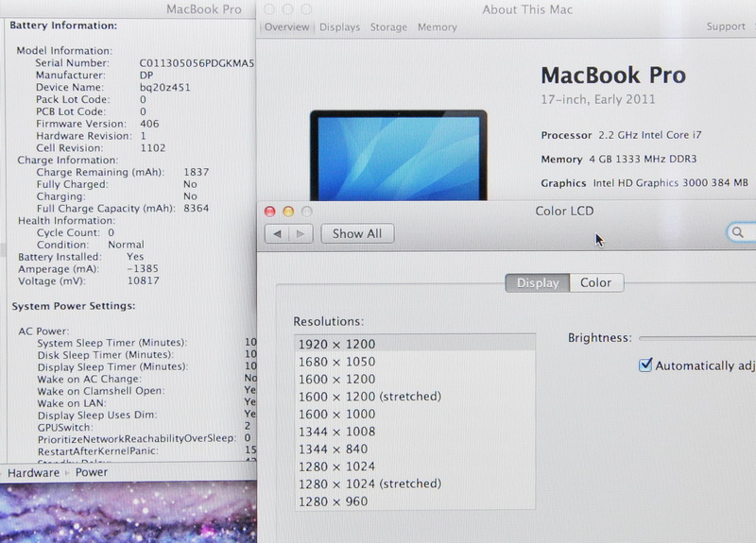Click RestartAfterKernelPanic row
The image size is (756, 543).
(x=147, y=451)
